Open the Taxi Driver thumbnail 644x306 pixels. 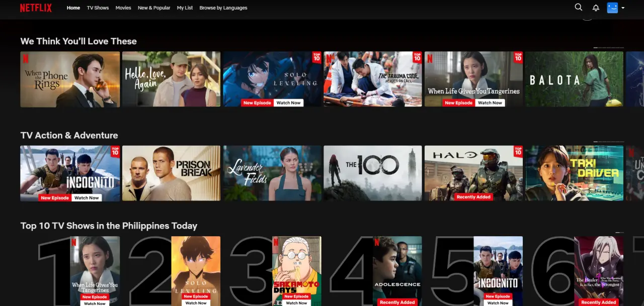click(x=575, y=173)
